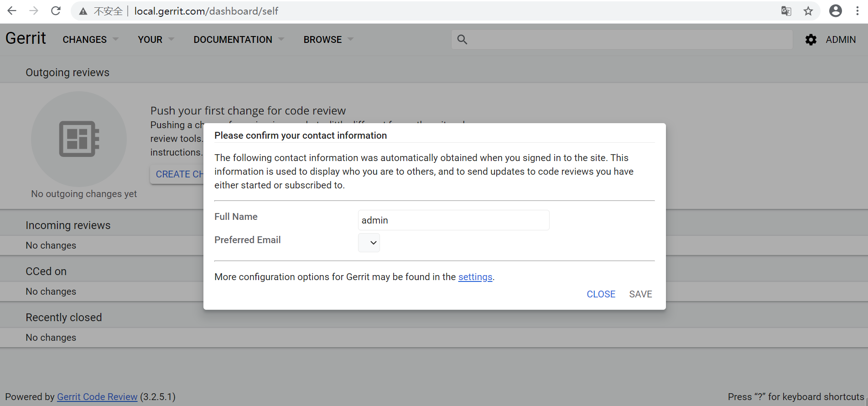The height and width of the screenshot is (406, 868).
Task: Open the Gerrit Code Review footer link
Action: [x=97, y=397]
